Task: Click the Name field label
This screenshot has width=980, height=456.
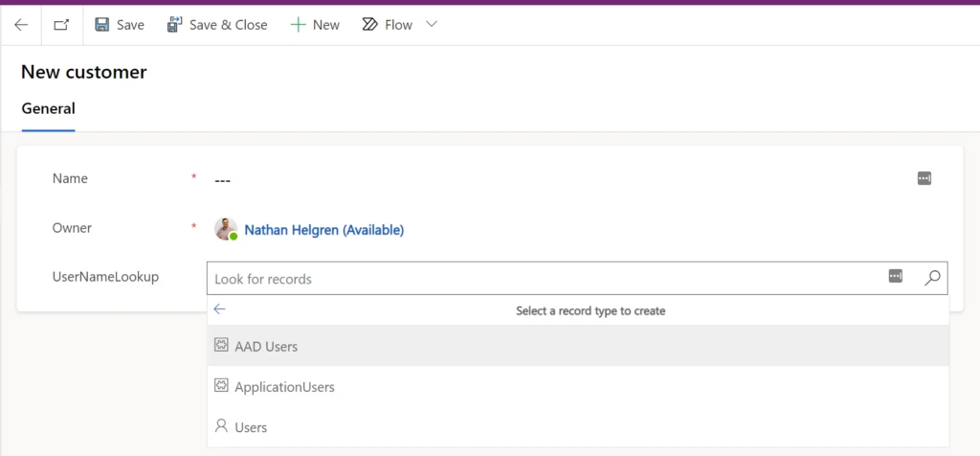Action: pos(70,178)
